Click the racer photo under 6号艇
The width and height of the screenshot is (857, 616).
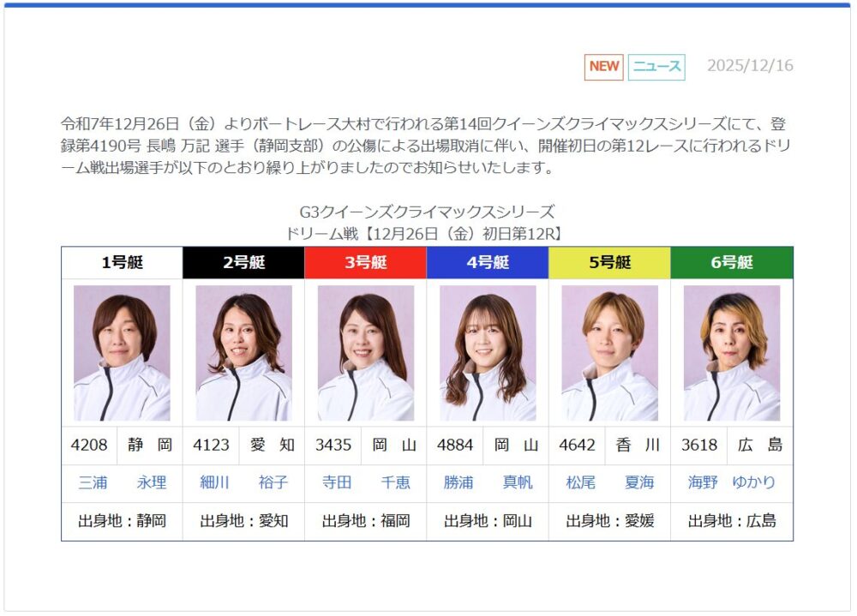731,353
